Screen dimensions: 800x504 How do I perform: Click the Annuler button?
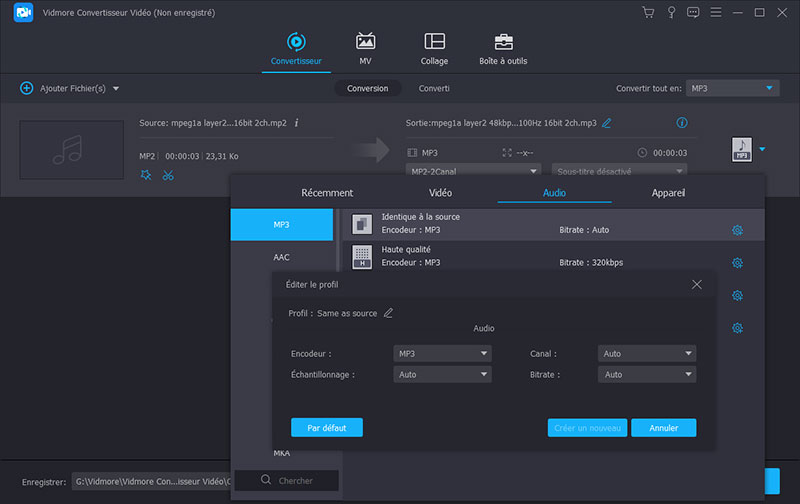tap(664, 428)
